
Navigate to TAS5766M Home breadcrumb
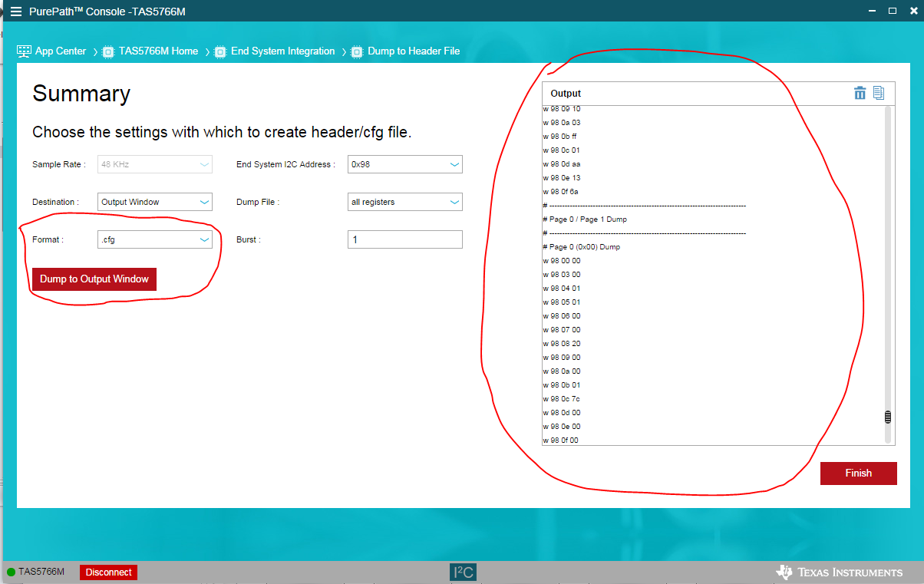(158, 51)
